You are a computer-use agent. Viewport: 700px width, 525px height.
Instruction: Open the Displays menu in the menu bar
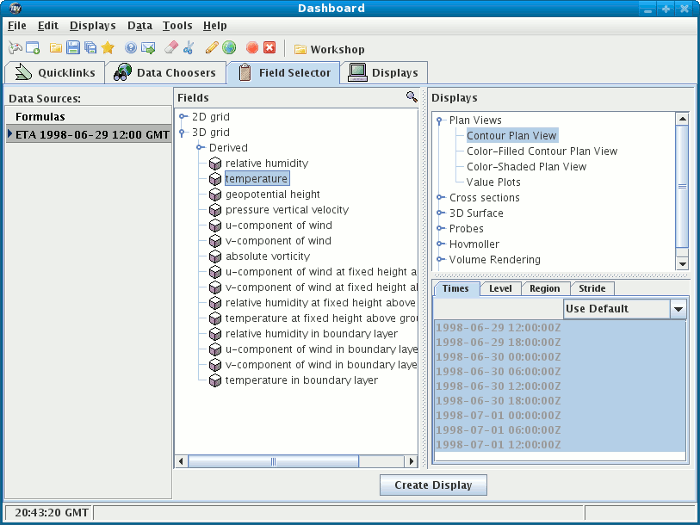point(92,25)
